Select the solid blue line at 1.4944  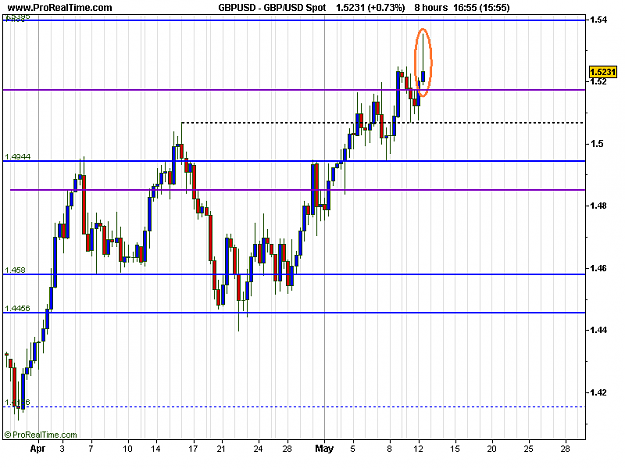294,161
